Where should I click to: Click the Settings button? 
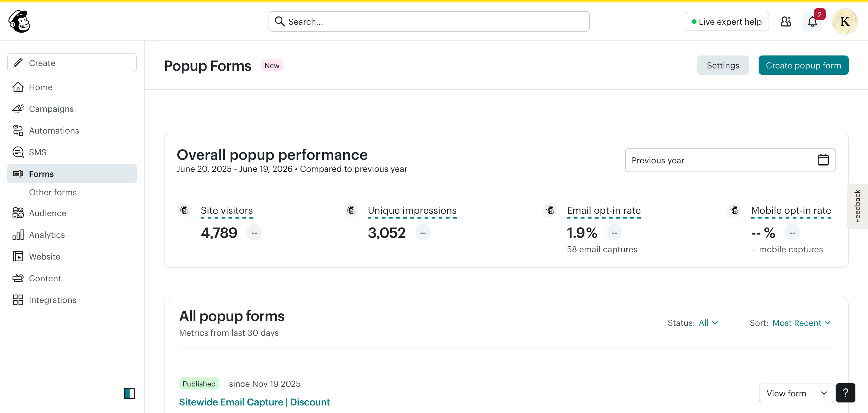[x=723, y=65]
